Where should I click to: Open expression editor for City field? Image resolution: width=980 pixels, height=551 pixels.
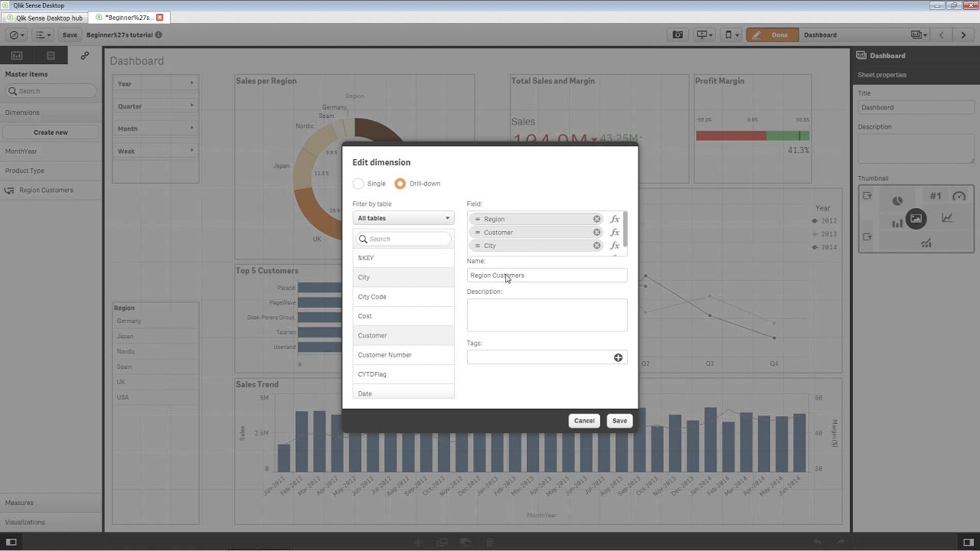[615, 246]
